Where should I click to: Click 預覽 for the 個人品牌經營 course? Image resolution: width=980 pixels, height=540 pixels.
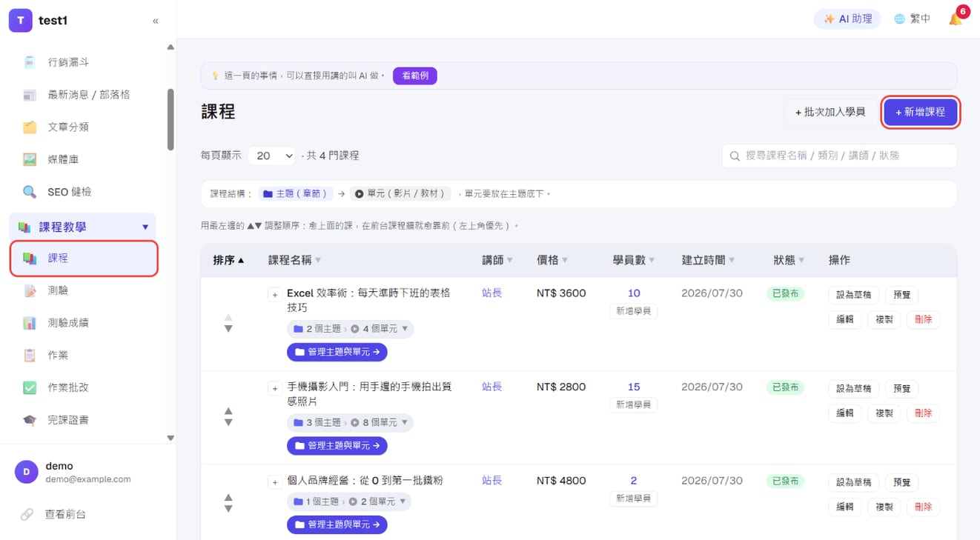[x=901, y=482]
